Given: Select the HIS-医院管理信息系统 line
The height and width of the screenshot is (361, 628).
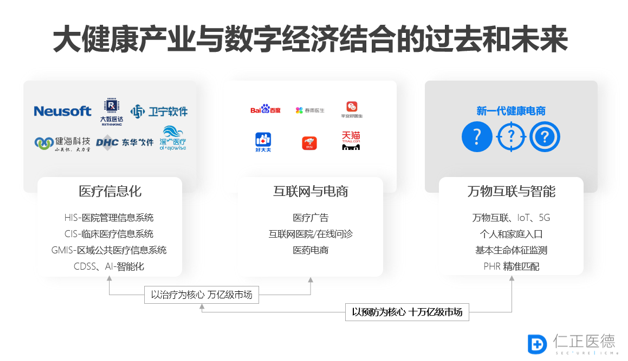Looking at the screenshot, I should pyautogui.click(x=109, y=218).
